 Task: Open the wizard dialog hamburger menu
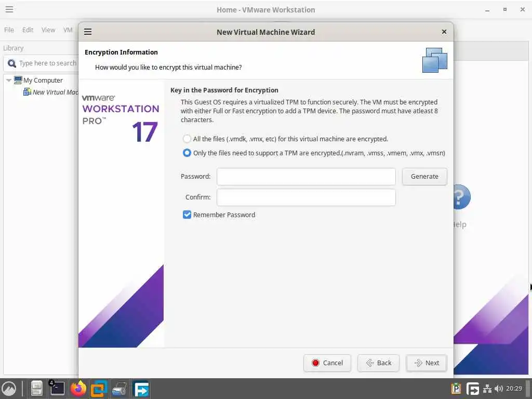[88, 32]
